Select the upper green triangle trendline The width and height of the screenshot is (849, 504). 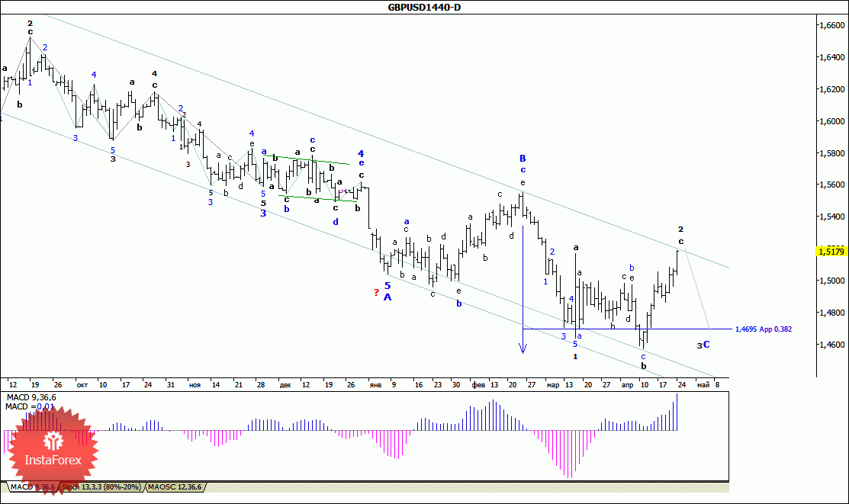[307, 159]
